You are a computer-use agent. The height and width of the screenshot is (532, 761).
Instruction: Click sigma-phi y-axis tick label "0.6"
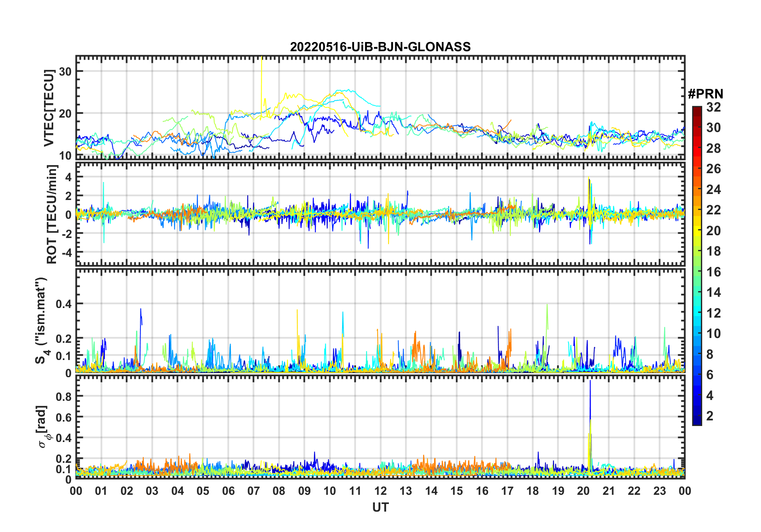click(64, 417)
